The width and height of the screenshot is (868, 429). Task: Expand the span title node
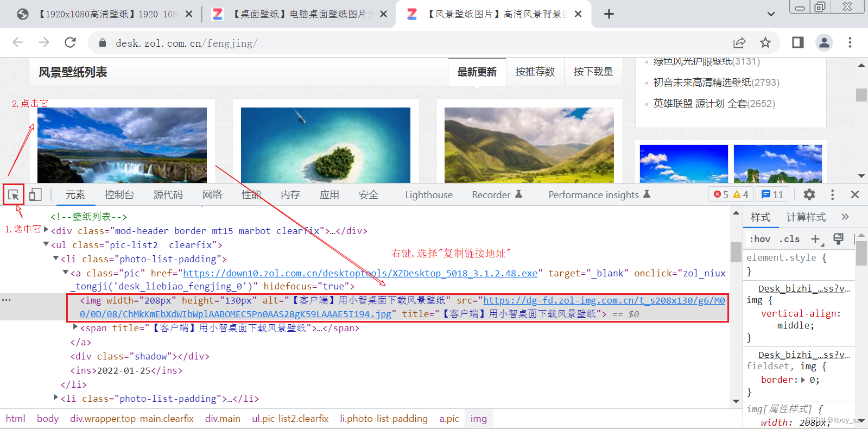(75, 327)
